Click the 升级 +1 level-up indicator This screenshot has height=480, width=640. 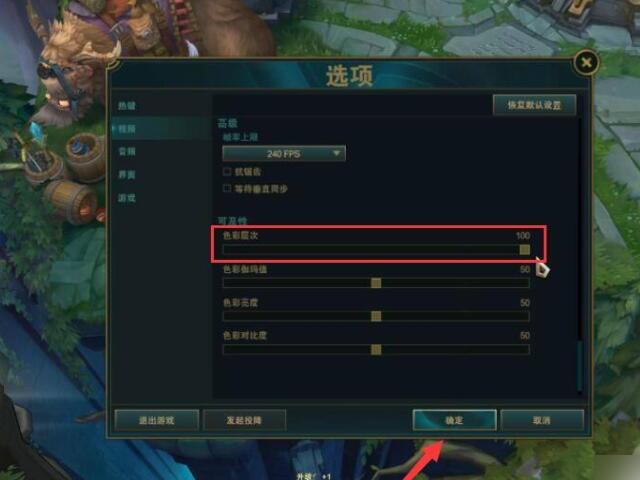(313, 476)
